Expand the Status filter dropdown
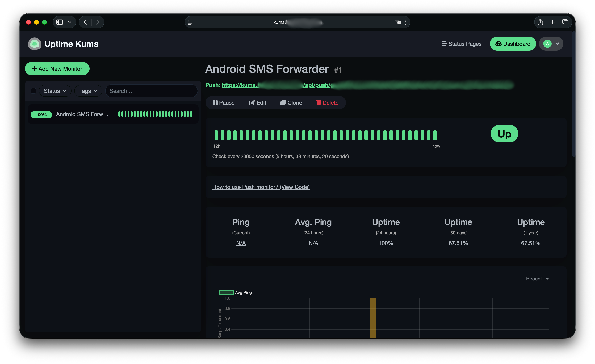Viewport: 595px width, 364px height. coord(55,91)
